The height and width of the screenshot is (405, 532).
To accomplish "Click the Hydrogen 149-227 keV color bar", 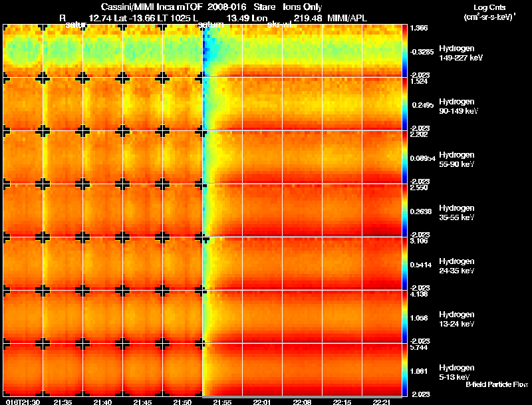I will 404,51.
